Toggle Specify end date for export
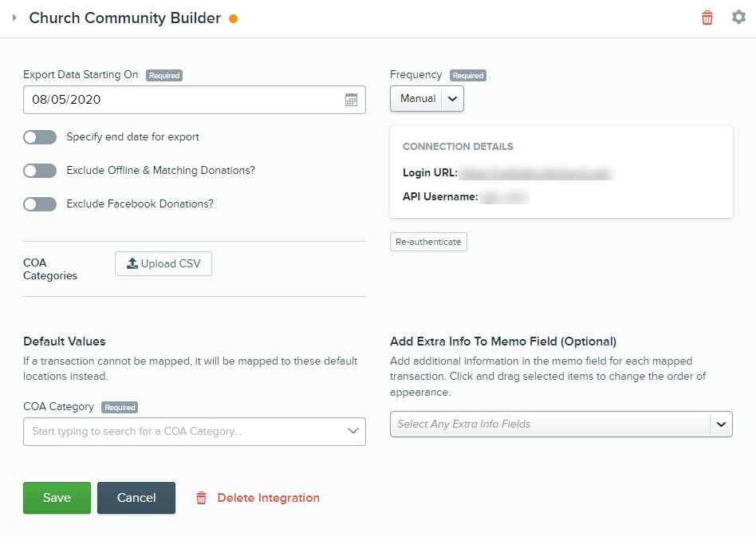Screen dimensions: 756x537 point(40,137)
